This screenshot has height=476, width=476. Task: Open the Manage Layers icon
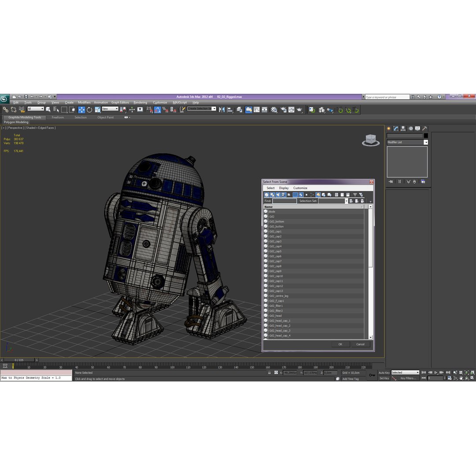[x=239, y=110]
